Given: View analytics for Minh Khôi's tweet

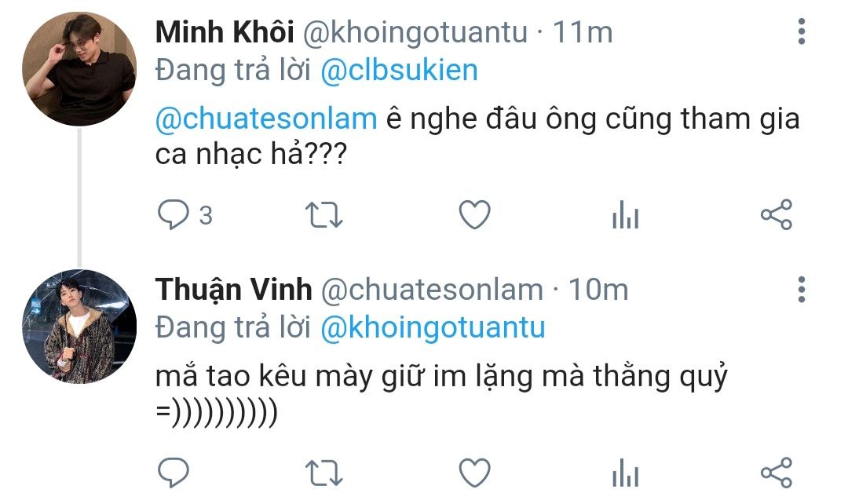Looking at the screenshot, I should tap(626, 214).
